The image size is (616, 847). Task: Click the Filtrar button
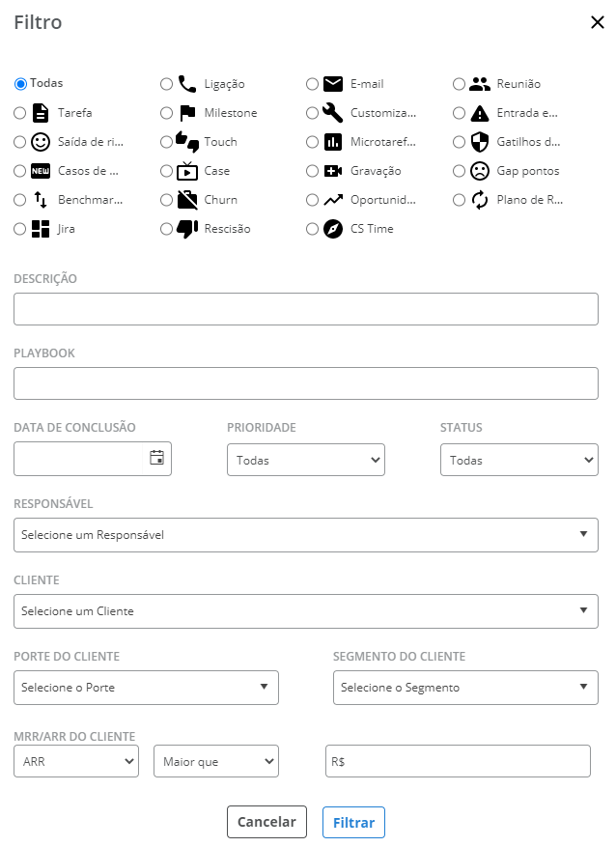tap(353, 822)
